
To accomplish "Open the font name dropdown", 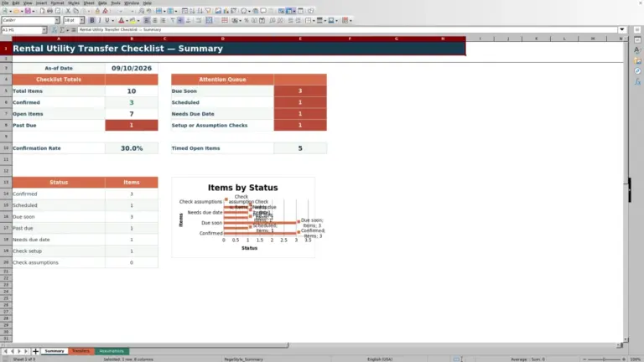I will point(57,20).
